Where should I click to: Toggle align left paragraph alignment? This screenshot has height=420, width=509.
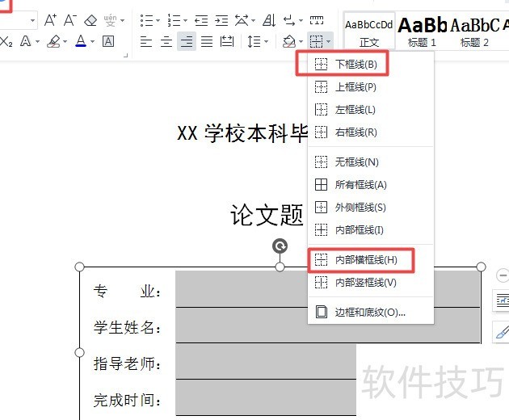click(x=146, y=41)
